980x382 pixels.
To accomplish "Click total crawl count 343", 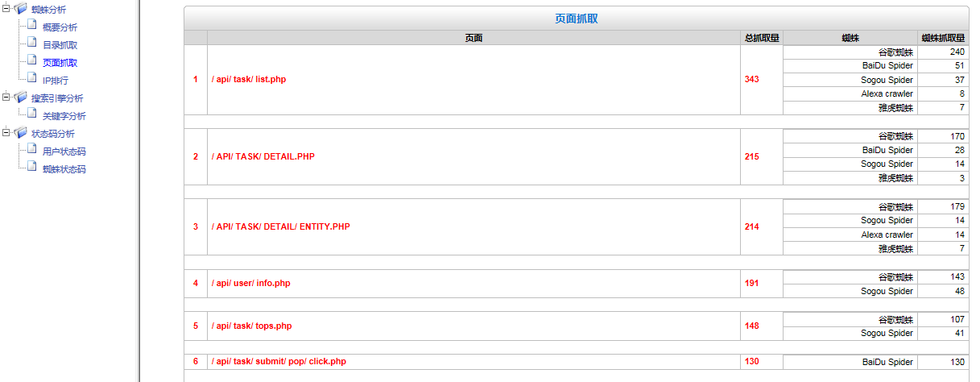I will pyautogui.click(x=752, y=79).
